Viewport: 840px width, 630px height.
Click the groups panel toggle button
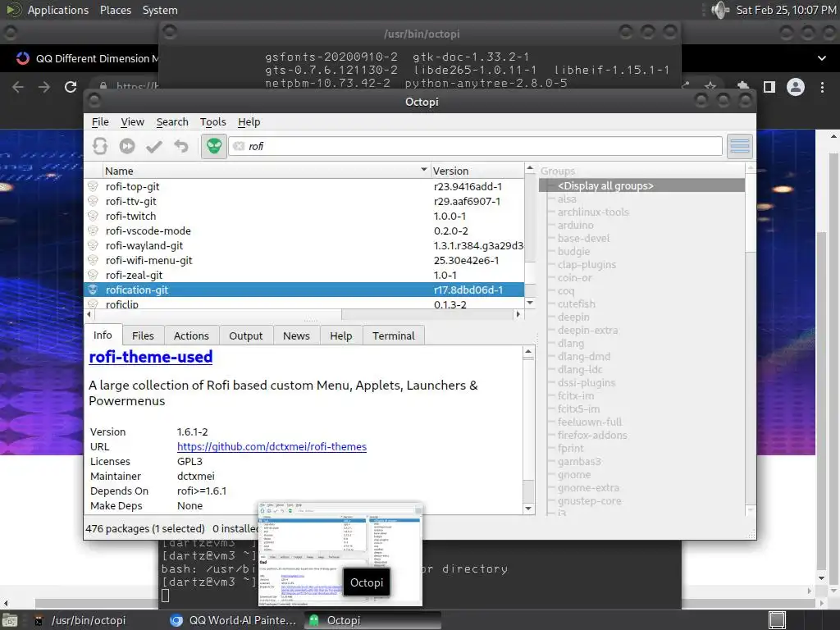pyautogui.click(x=740, y=146)
